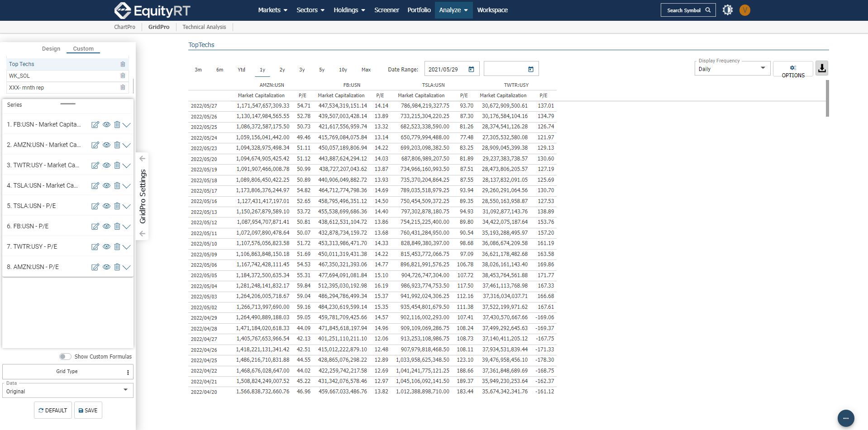868x430 pixels.
Task: Open the start date calendar picker
Action: click(x=471, y=69)
